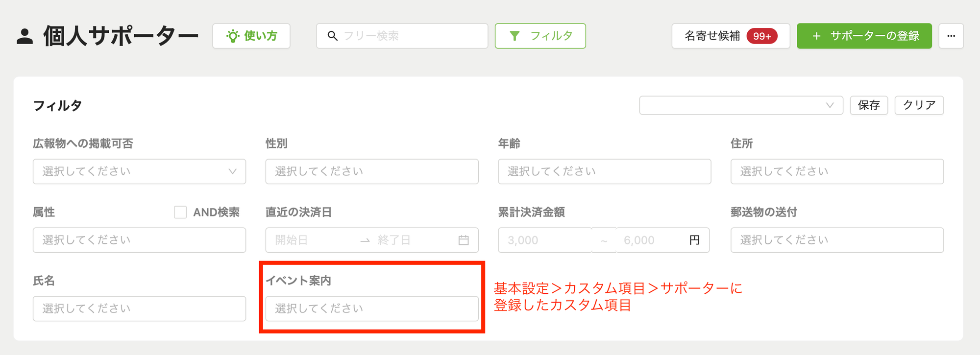
Task: Open the saved filter dropdown beside 保存
Action: [741, 105]
